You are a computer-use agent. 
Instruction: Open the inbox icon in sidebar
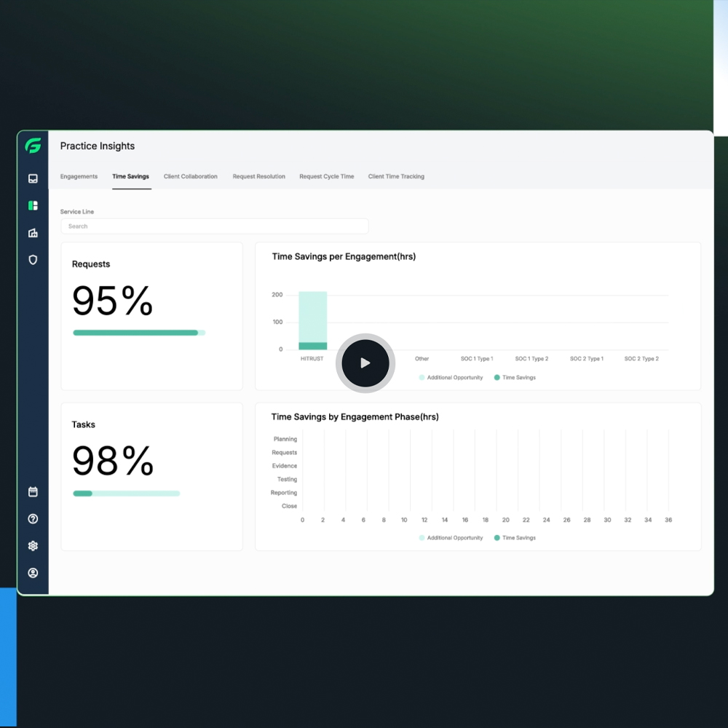click(33, 179)
